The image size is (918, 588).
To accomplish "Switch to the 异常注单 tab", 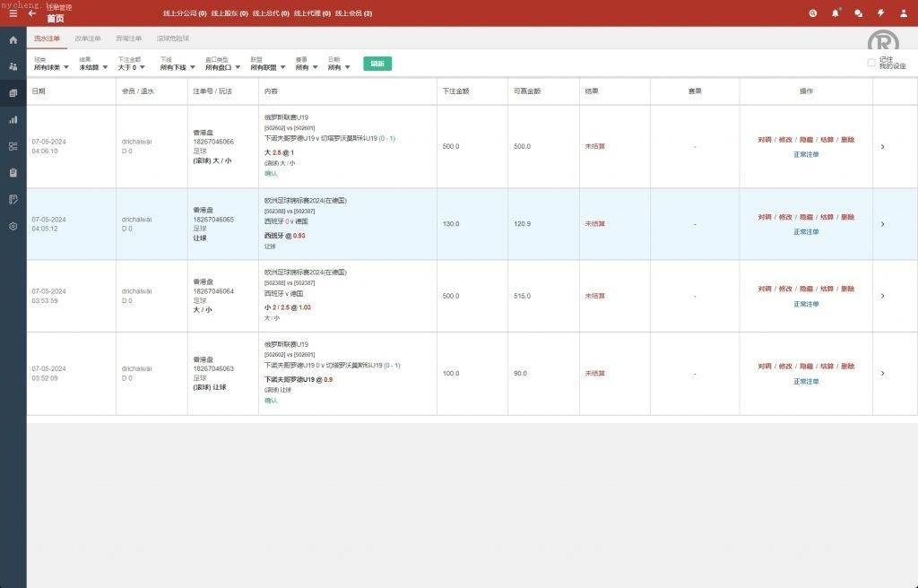I will pyautogui.click(x=128, y=39).
